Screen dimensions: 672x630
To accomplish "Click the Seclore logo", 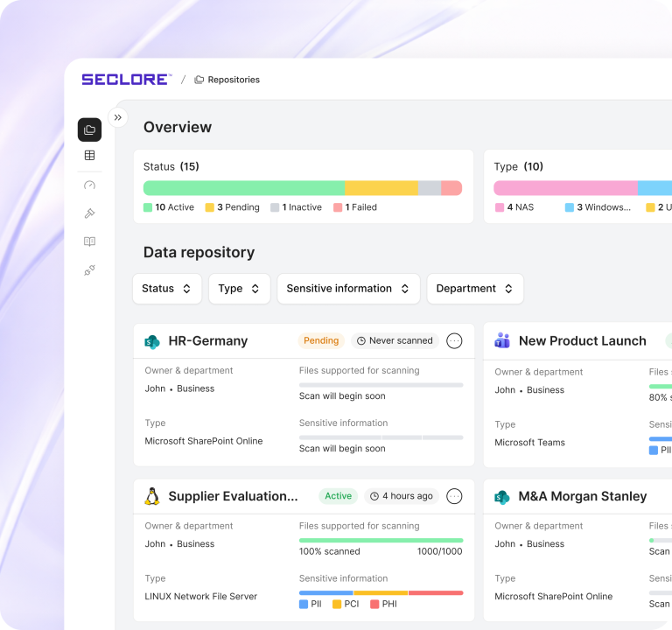I will (x=126, y=80).
